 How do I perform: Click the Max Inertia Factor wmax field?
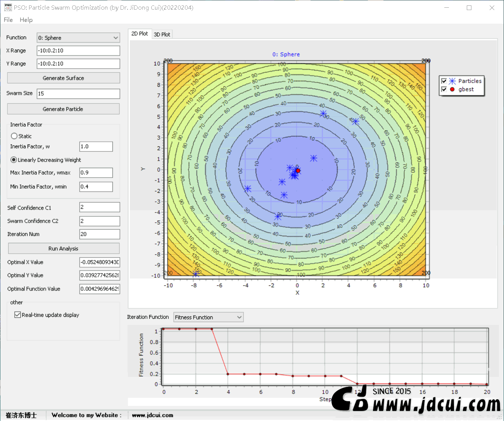96,173
